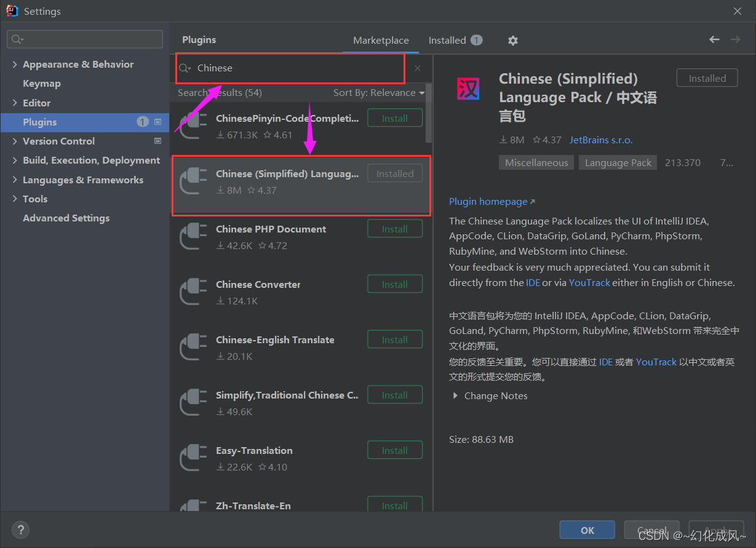The width and height of the screenshot is (756, 548).
Task: Install the Easy-Translation plugin
Action: (395, 450)
